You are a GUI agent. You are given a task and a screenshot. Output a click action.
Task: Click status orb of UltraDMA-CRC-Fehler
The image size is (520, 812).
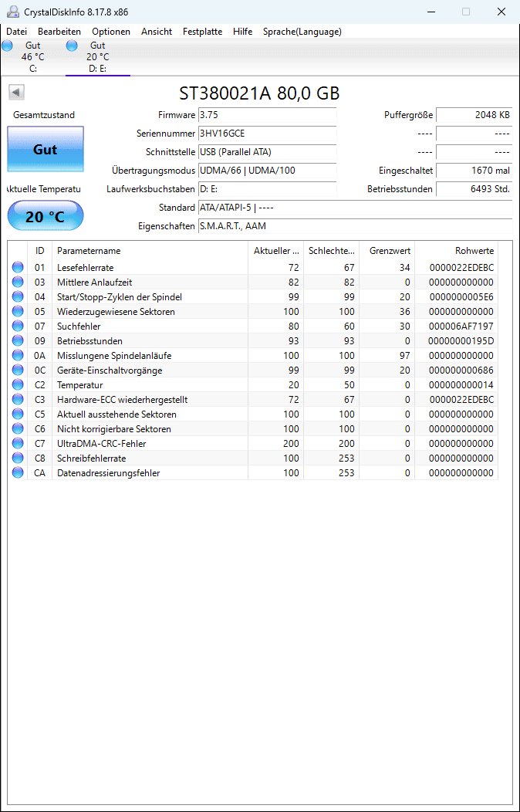point(18,444)
